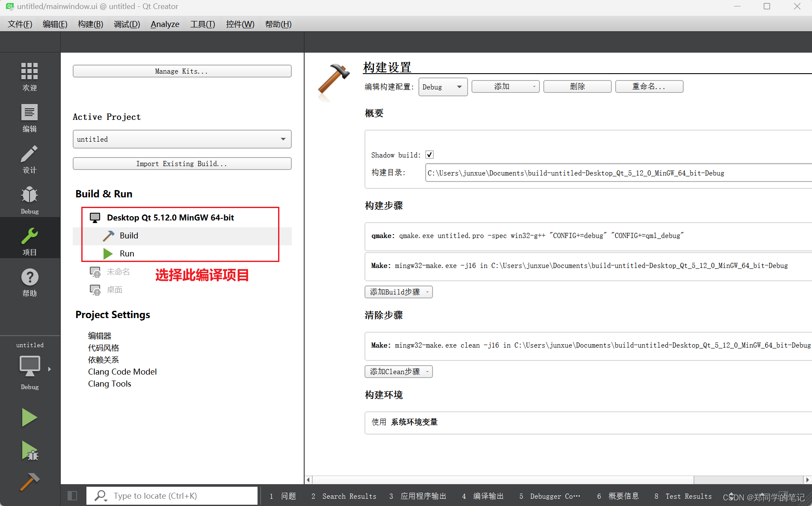Screen dimensions: 812x506
Task: Click the horizontal scrollbar right arrow
Action: (x=807, y=480)
